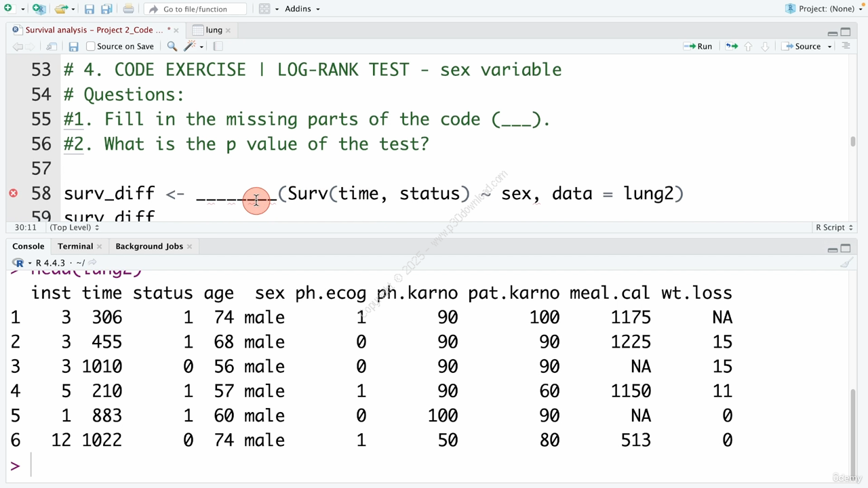Screen dimensions: 868x488
Task: Click the Find/Replace magnifier icon
Action: click(x=172, y=46)
